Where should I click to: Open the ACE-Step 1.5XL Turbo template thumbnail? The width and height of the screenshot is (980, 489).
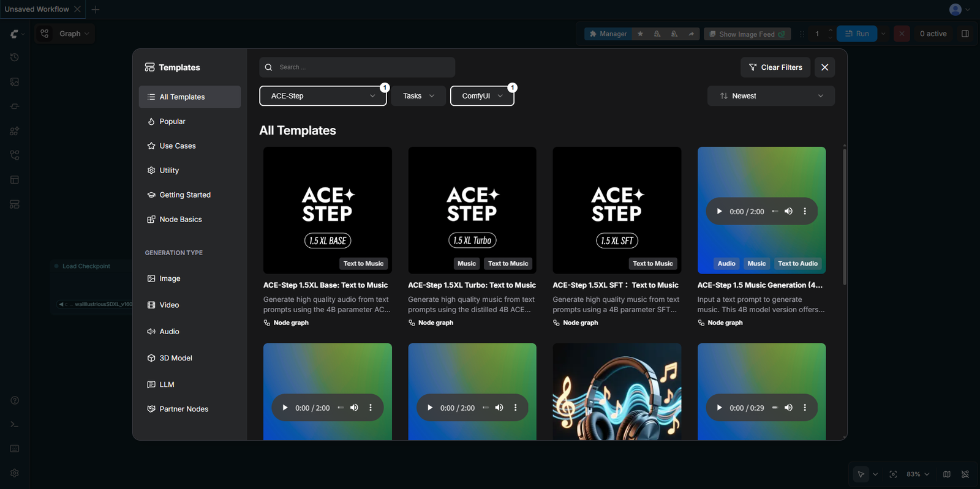[472, 210]
